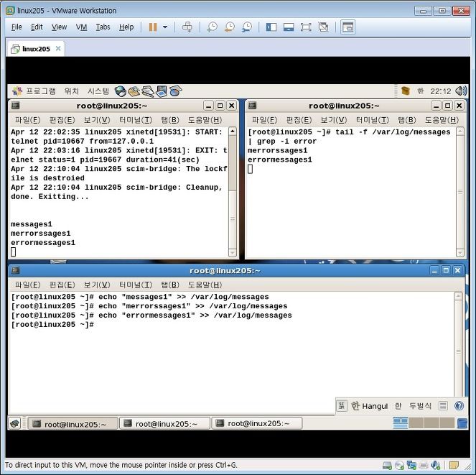Click the sound card status icon in VMware status bar

[x=436, y=465]
